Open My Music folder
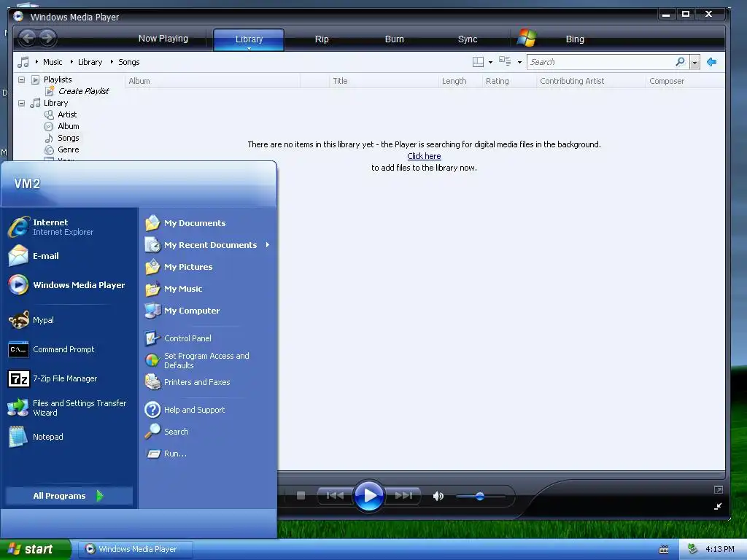This screenshot has height=560, width=747. [x=207, y=289]
